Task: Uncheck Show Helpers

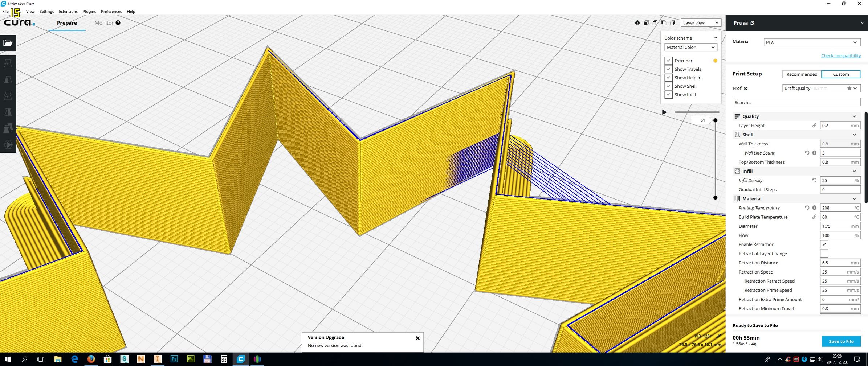Action: click(668, 78)
